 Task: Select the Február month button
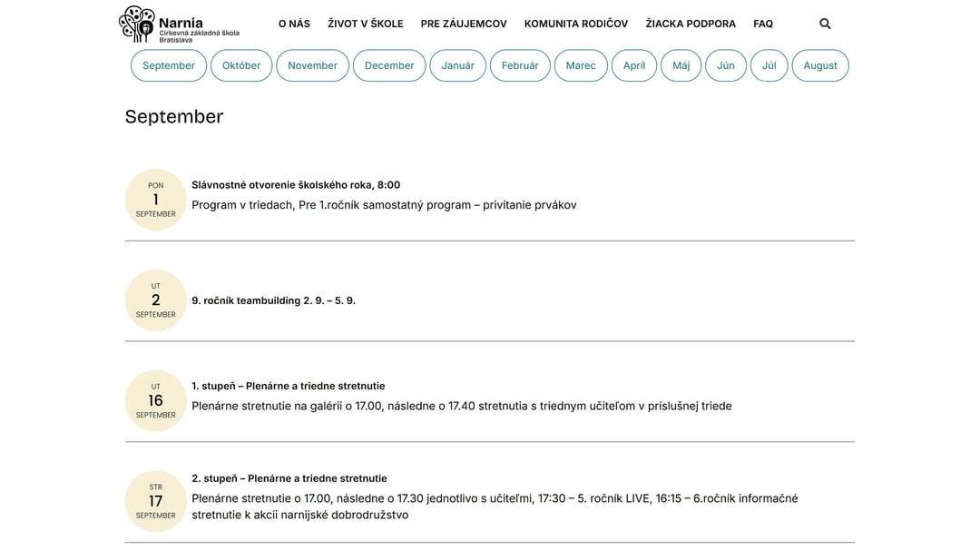pos(520,65)
